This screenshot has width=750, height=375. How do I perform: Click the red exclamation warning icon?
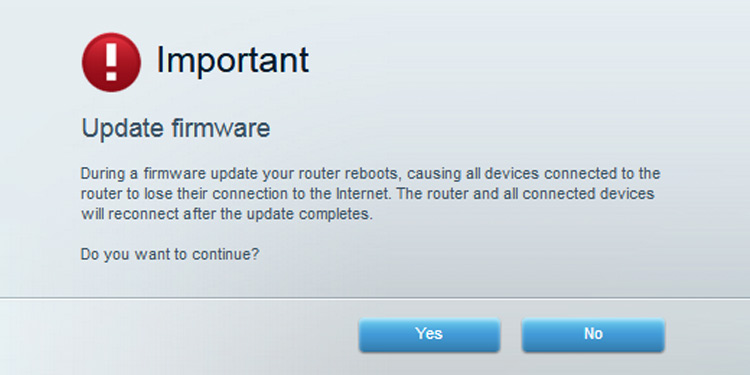111,63
